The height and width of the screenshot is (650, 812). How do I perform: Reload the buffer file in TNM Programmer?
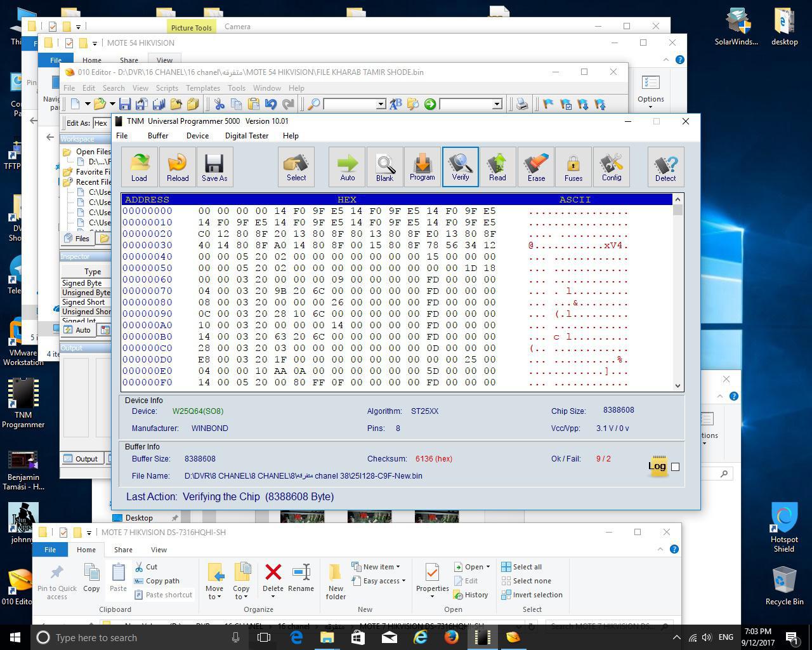(x=178, y=167)
